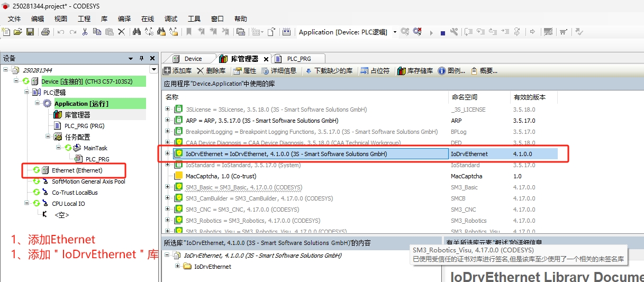Click the Library Repository icon

coord(401,71)
